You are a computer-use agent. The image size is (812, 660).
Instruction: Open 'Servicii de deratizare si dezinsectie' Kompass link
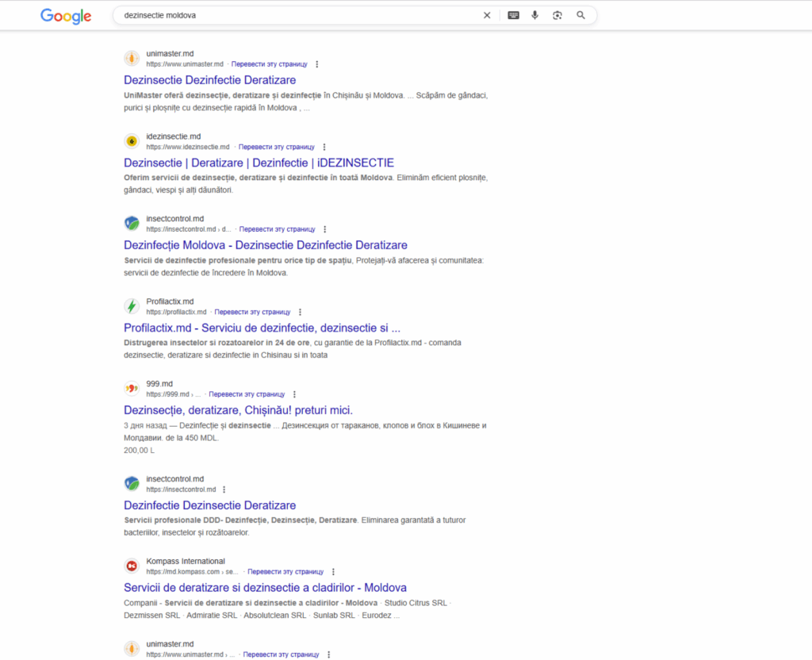coord(265,588)
